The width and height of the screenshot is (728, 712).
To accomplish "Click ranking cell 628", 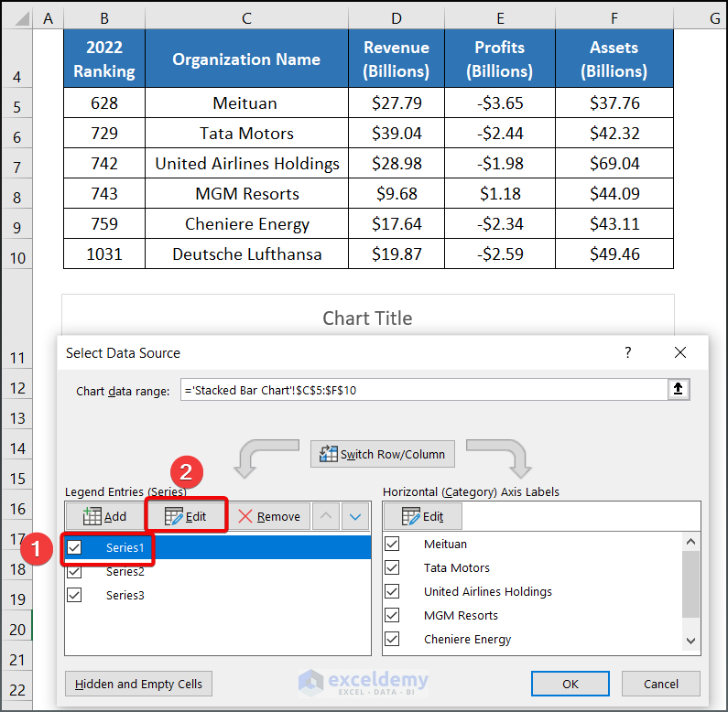I will 104,103.
